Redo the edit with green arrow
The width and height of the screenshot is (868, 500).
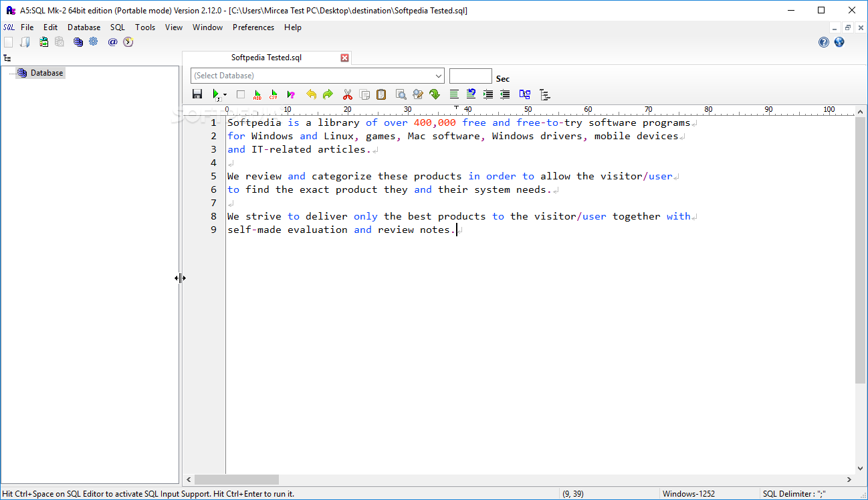(x=328, y=94)
